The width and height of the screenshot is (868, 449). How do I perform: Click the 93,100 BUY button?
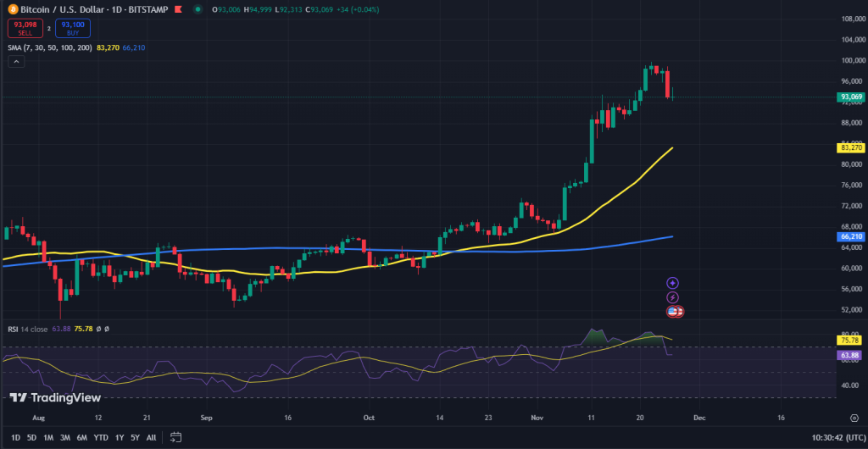[x=73, y=28]
